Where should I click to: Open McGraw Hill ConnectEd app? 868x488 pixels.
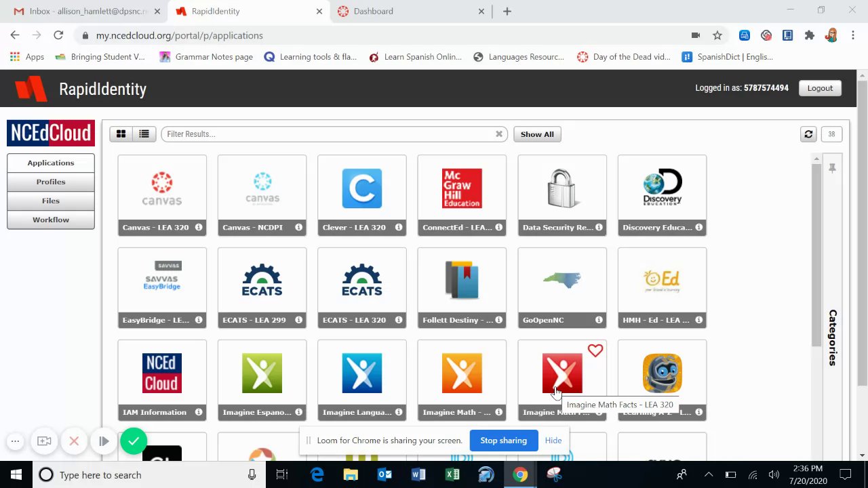tap(462, 195)
